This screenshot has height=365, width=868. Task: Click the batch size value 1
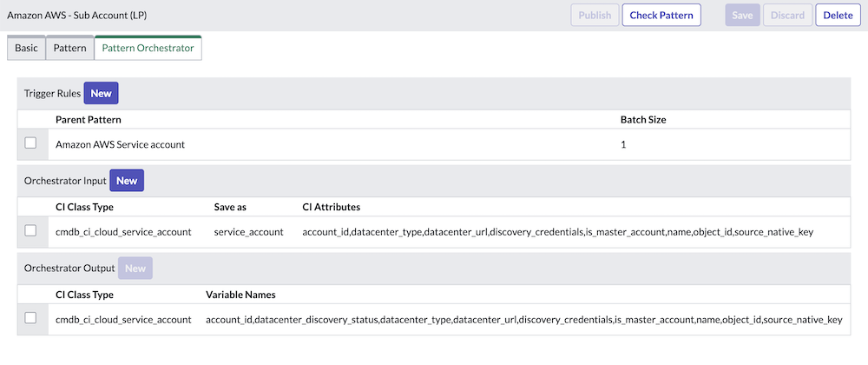coord(623,144)
